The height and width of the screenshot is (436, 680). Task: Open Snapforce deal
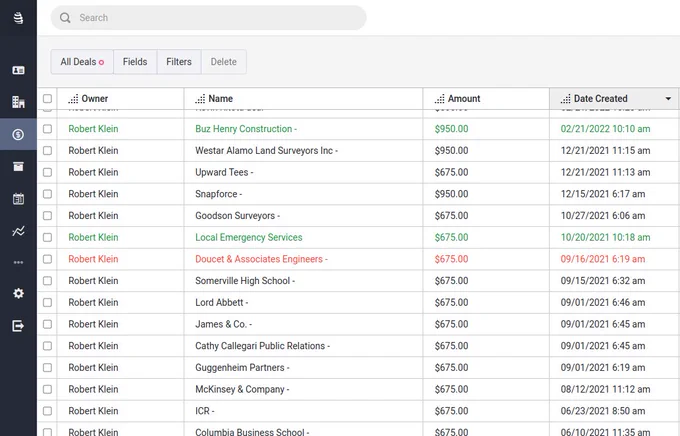coord(219,194)
